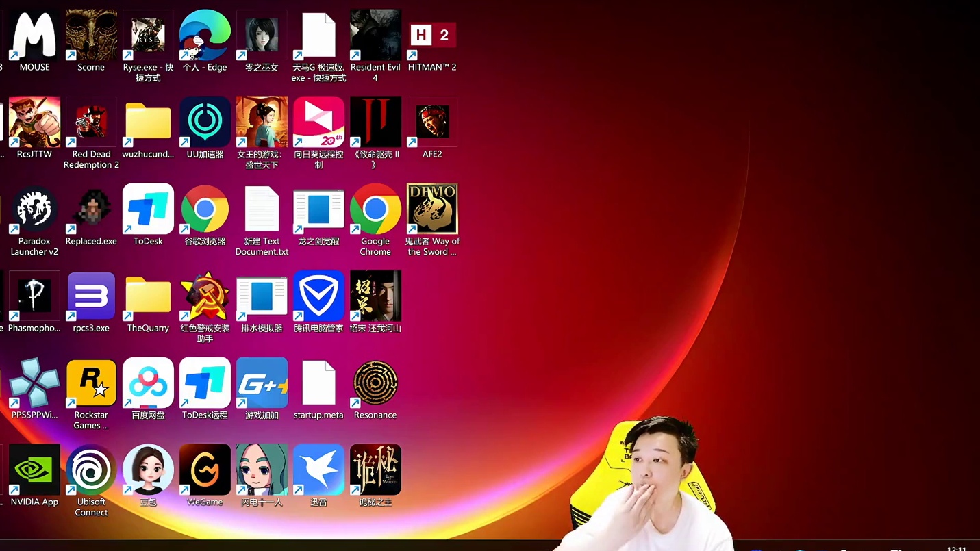Open the Google Chrome shortcut

tap(375, 209)
